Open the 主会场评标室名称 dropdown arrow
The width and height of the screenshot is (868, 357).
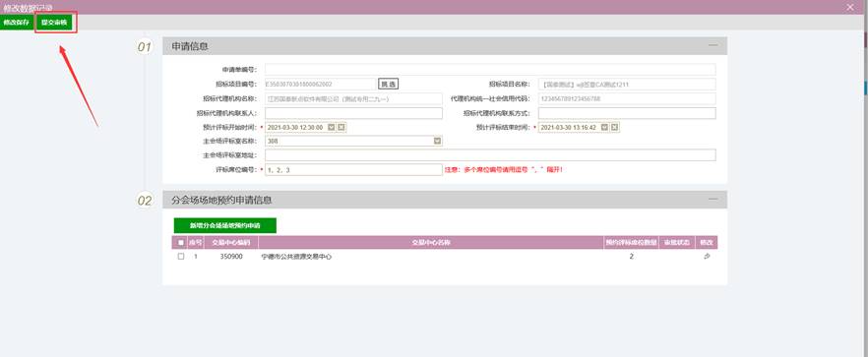pos(437,142)
